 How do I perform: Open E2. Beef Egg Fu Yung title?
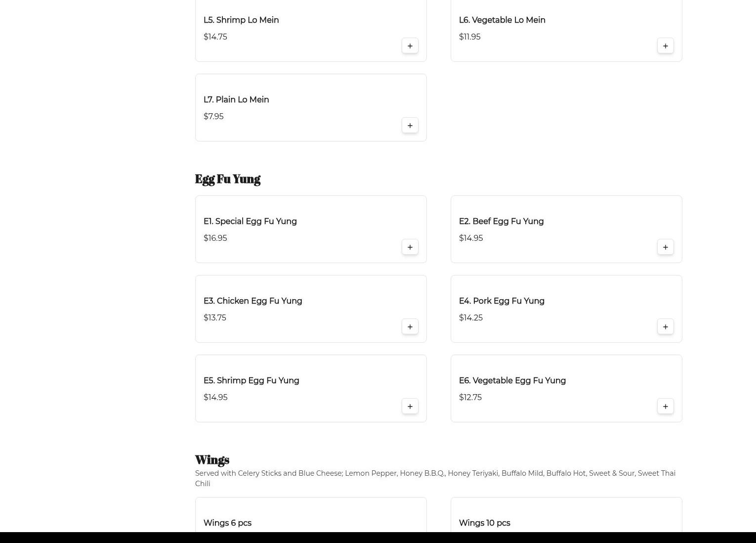pos(501,222)
